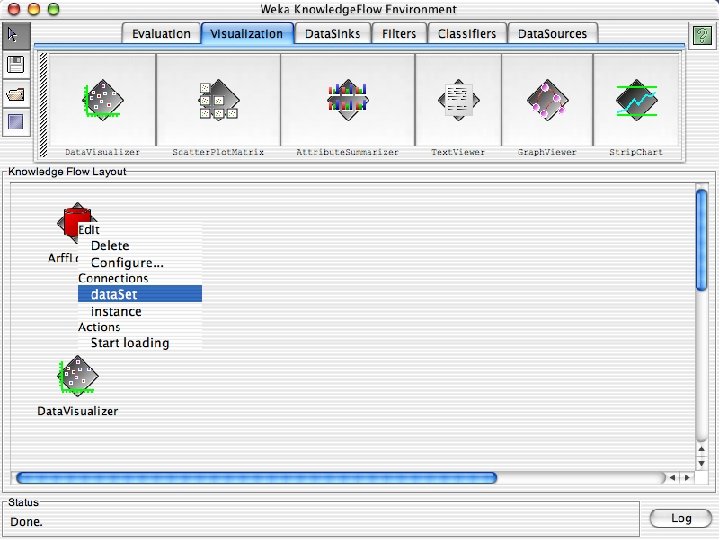Save the layout with the floppy disk icon
This screenshot has height=540, width=720.
(x=16, y=65)
